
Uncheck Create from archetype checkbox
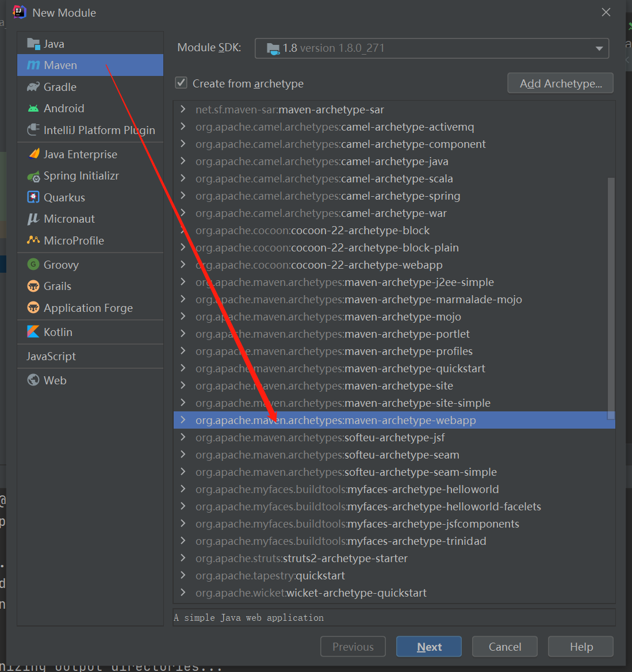[181, 83]
